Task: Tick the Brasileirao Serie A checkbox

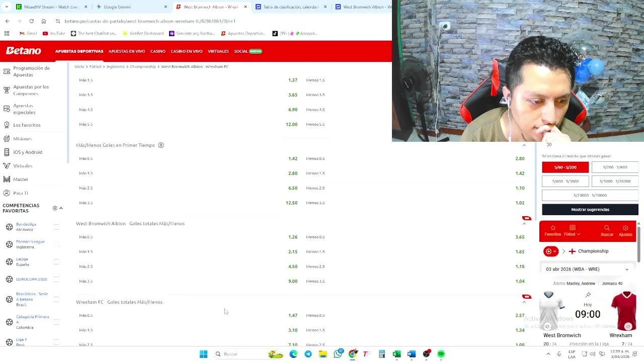Action: [56, 299]
